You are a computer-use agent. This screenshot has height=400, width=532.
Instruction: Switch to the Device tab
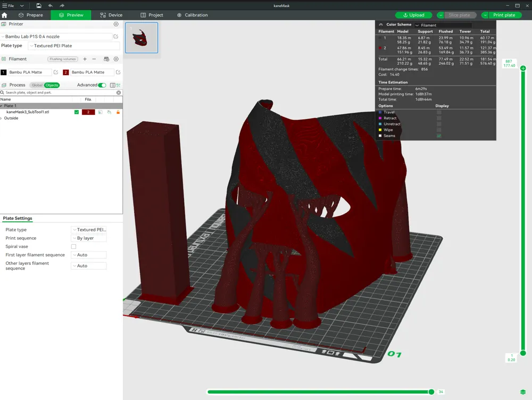[111, 15]
